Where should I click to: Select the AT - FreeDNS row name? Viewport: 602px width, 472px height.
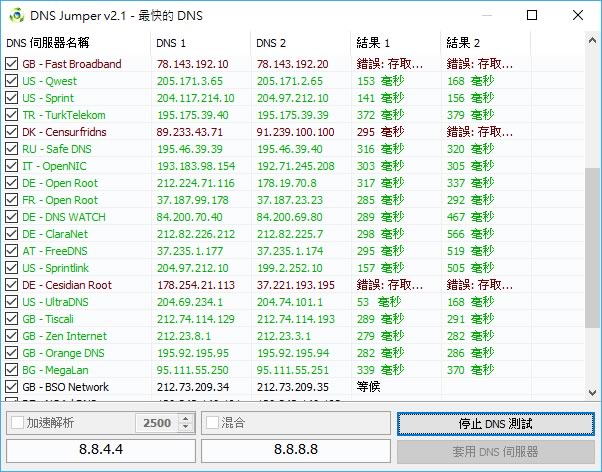55,251
